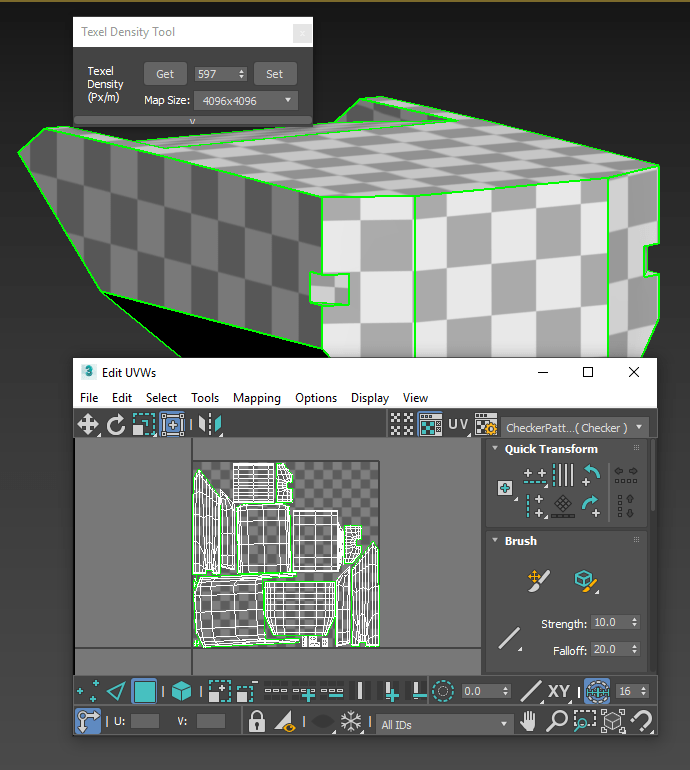
Task: Activate the Freeform Mode tool
Action: pyautogui.click(x=172, y=424)
